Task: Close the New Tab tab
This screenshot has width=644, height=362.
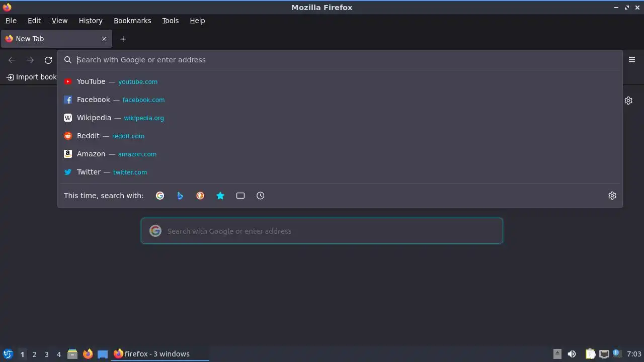Action: [104, 39]
